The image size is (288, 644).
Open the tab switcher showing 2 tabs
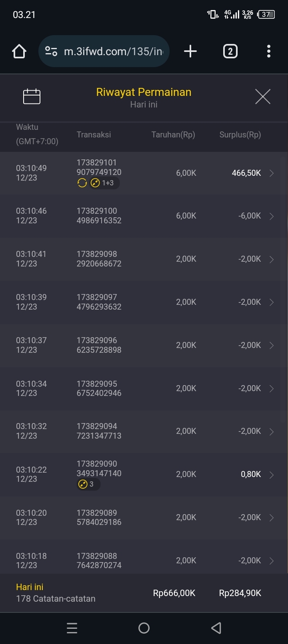(x=230, y=51)
